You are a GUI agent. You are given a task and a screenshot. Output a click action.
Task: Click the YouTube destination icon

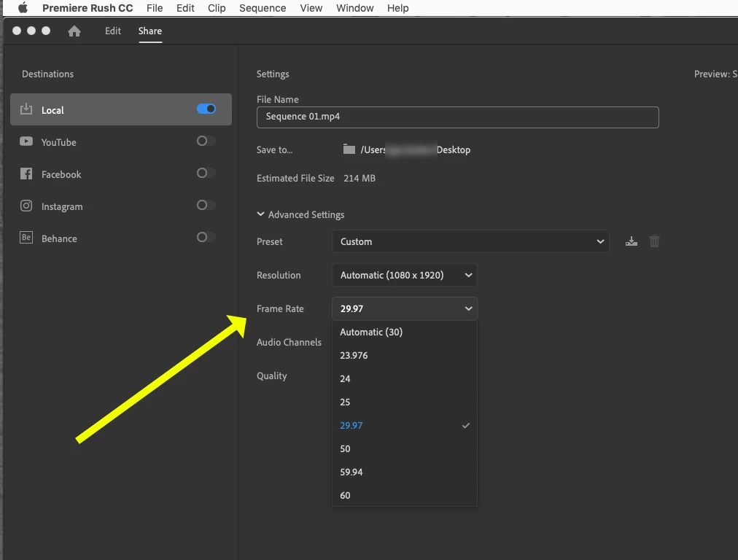coord(26,141)
